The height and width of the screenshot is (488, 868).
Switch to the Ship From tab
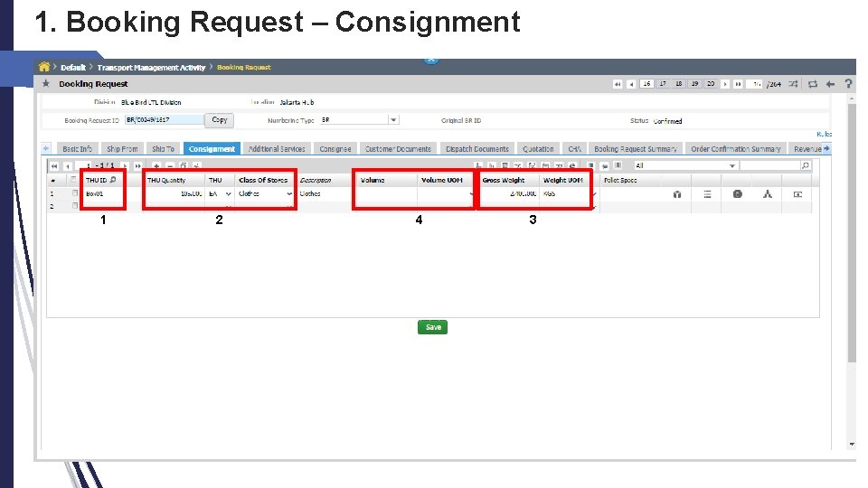click(122, 149)
